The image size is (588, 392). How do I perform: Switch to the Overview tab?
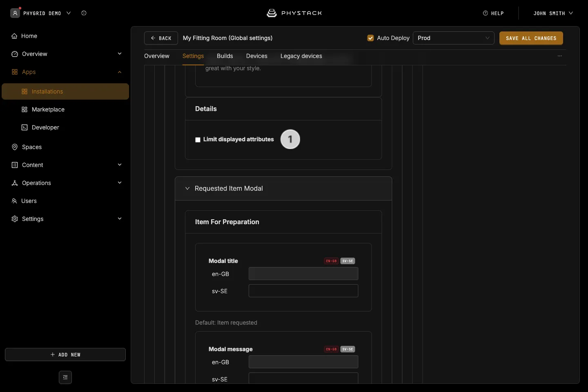[157, 56]
